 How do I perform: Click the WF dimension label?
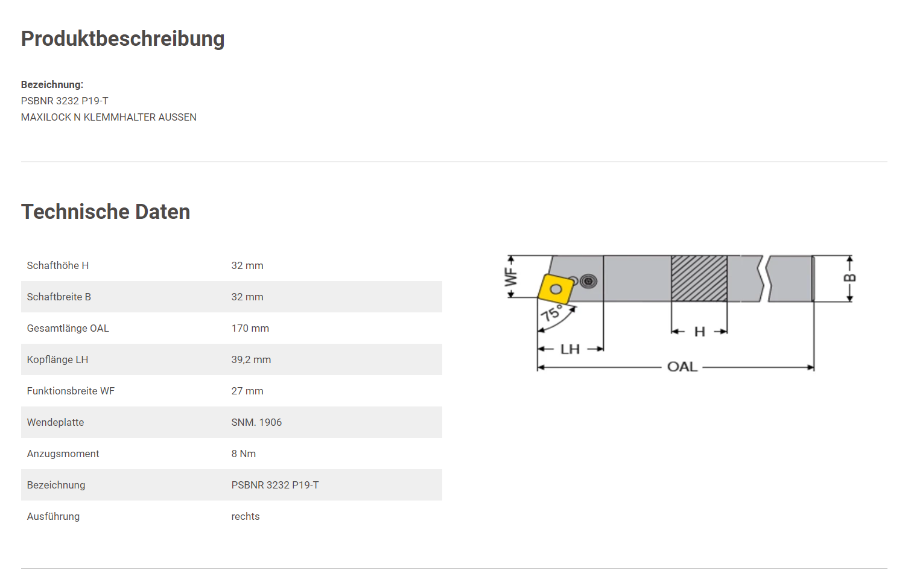coord(511,277)
